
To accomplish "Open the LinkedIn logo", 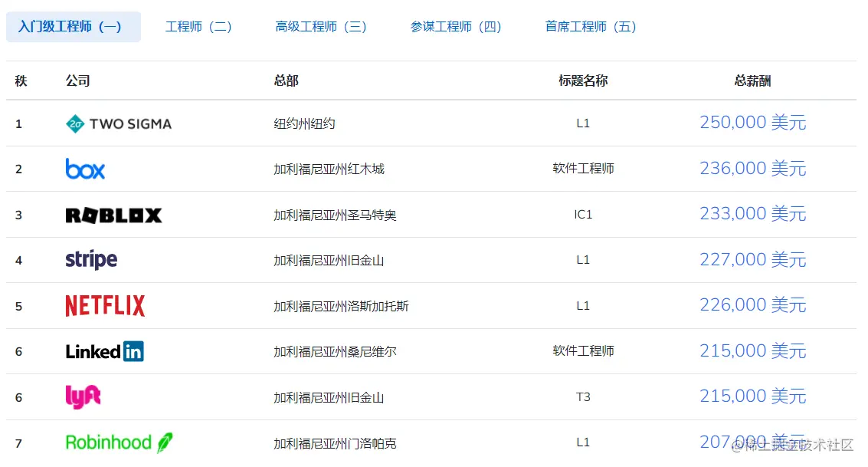I will (105, 351).
